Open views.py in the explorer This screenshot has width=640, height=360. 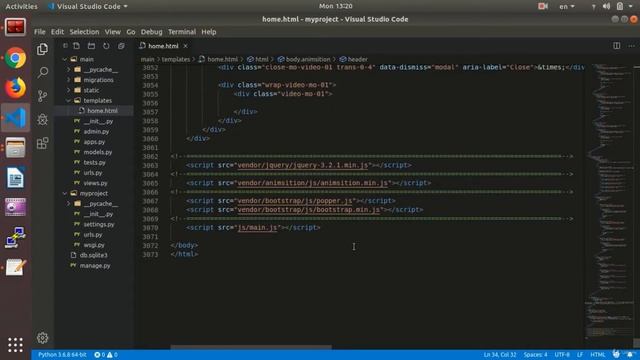[96, 183]
